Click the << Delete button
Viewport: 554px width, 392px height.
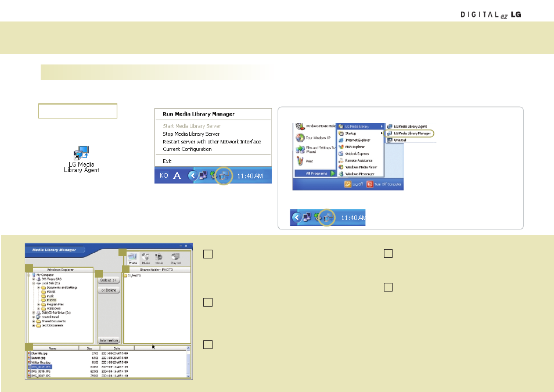pyautogui.click(x=109, y=290)
